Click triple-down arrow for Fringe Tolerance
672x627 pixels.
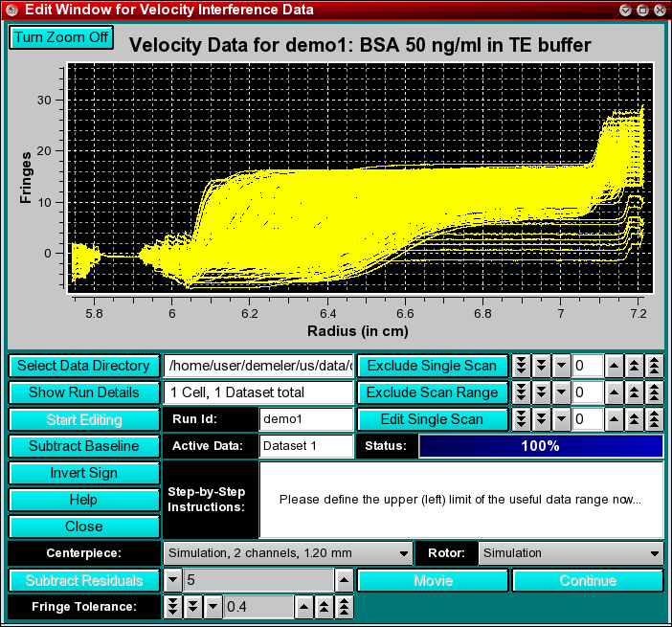(x=172, y=607)
